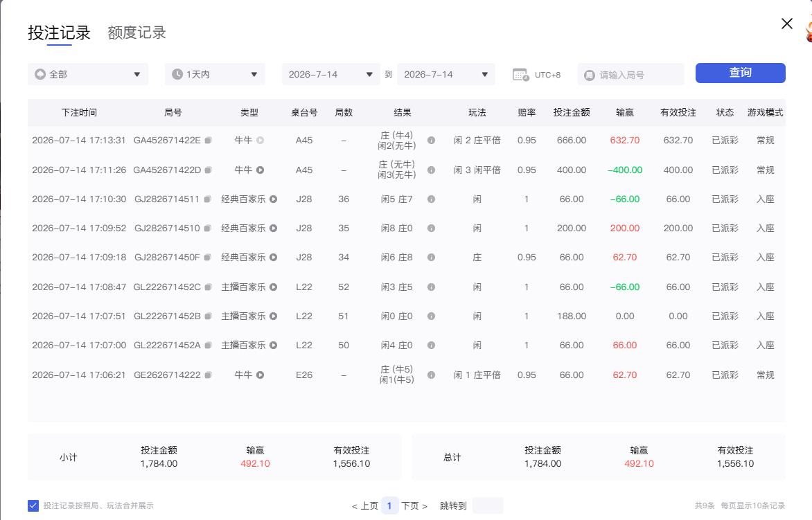Show result info for 闲0 庄0

click(431, 316)
